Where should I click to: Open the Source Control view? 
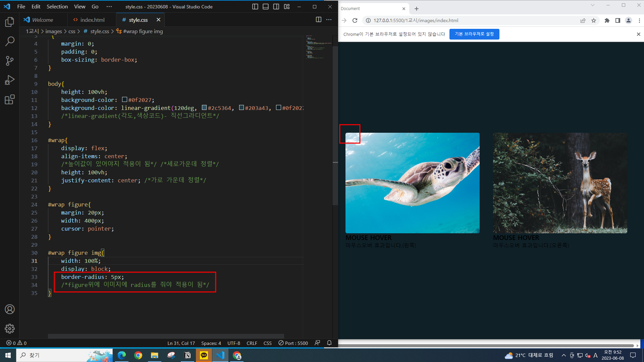point(10,61)
